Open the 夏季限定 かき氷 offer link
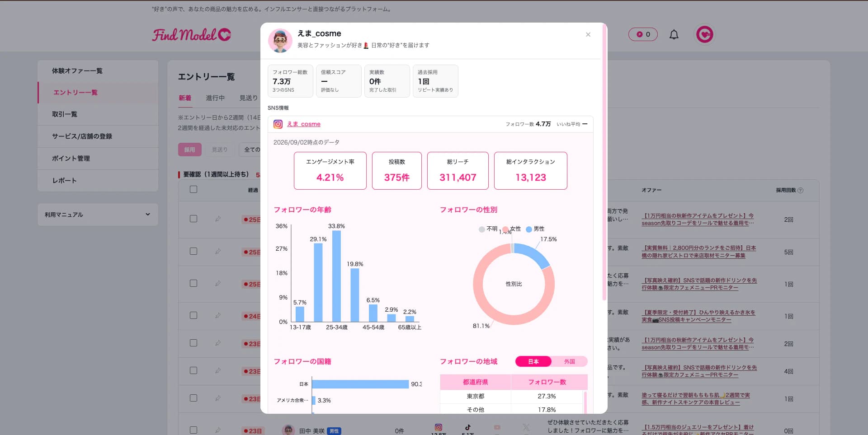Viewport: 868px width, 435px height. point(698,316)
